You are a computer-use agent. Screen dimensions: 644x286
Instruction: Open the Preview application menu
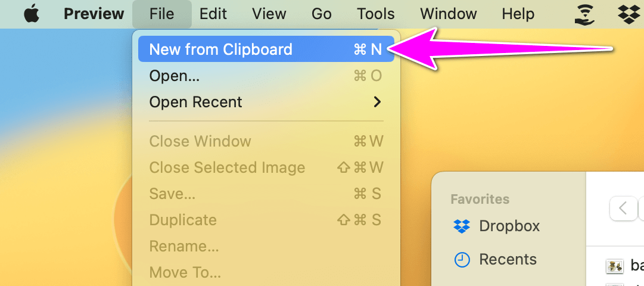pos(94,14)
